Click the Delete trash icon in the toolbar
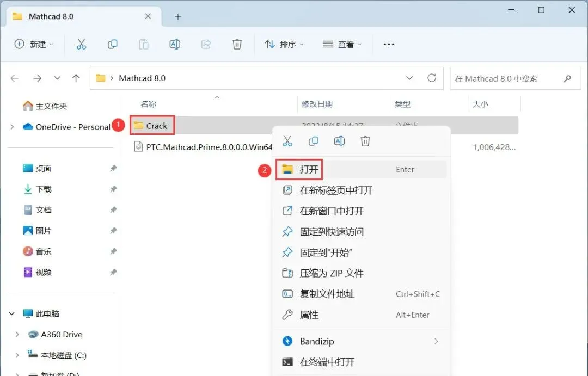The image size is (588, 376). 237,44
